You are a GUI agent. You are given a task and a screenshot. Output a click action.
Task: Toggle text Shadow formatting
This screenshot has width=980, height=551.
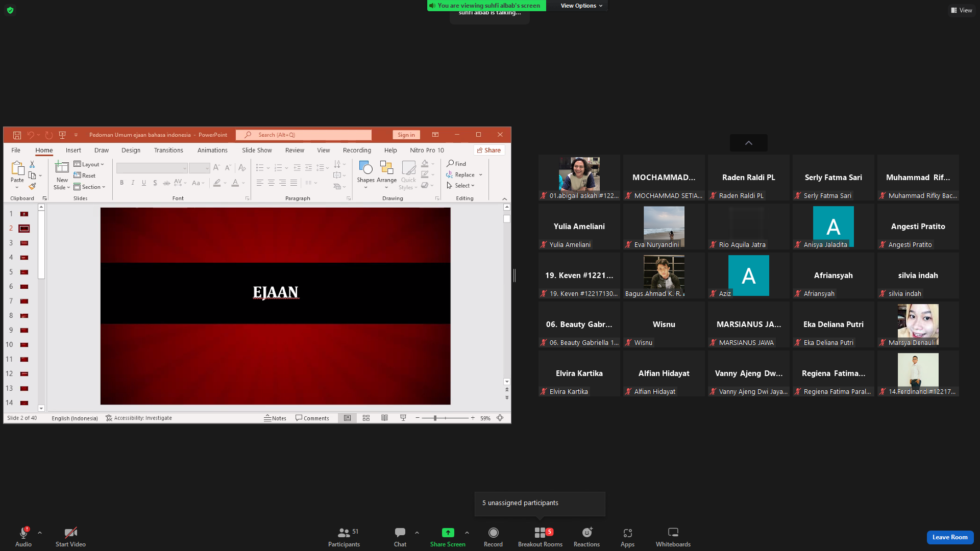pyautogui.click(x=155, y=183)
